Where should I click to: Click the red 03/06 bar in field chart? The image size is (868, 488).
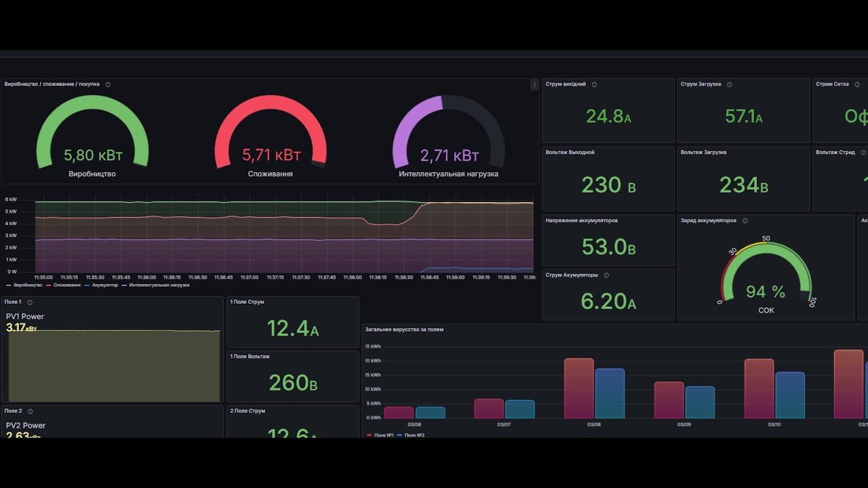(399, 413)
